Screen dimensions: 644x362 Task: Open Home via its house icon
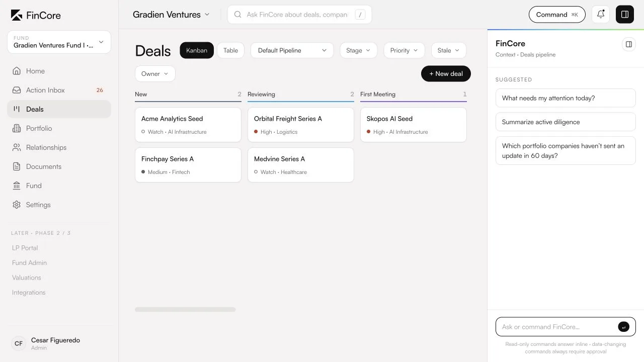click(x=17, y=71)
